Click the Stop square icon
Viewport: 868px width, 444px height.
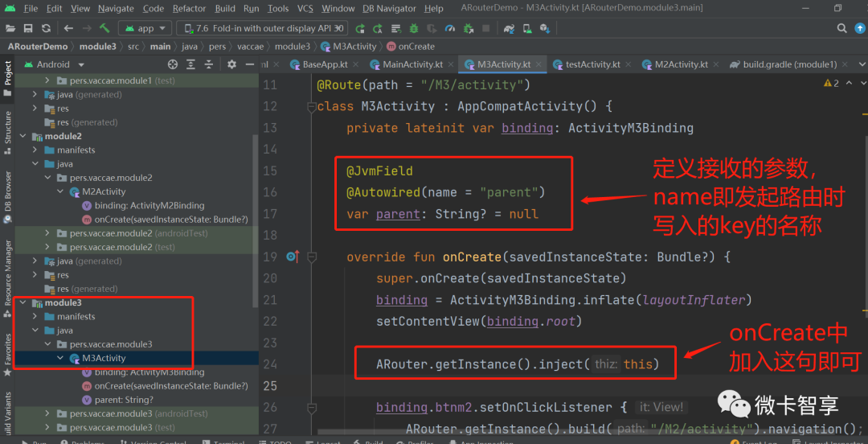[x=486, y=28]
